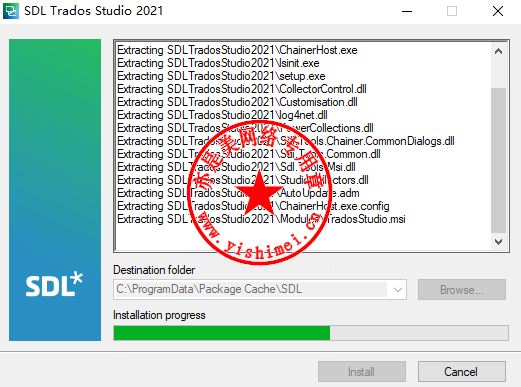Screen dimensions: 521x387
Task: Select the log line for Customisation.dll
Action: click(x=237, y=102)
